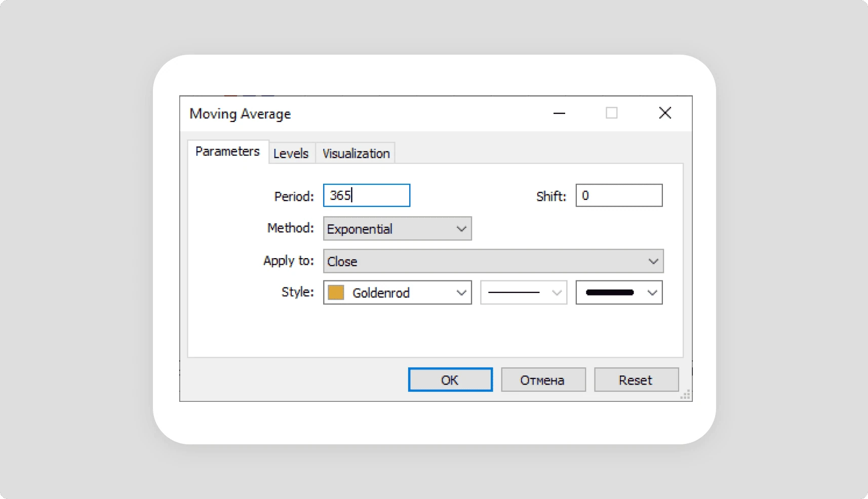Click the Style label text
Screen dimensions: 868x499
click(x=297, y=292)
